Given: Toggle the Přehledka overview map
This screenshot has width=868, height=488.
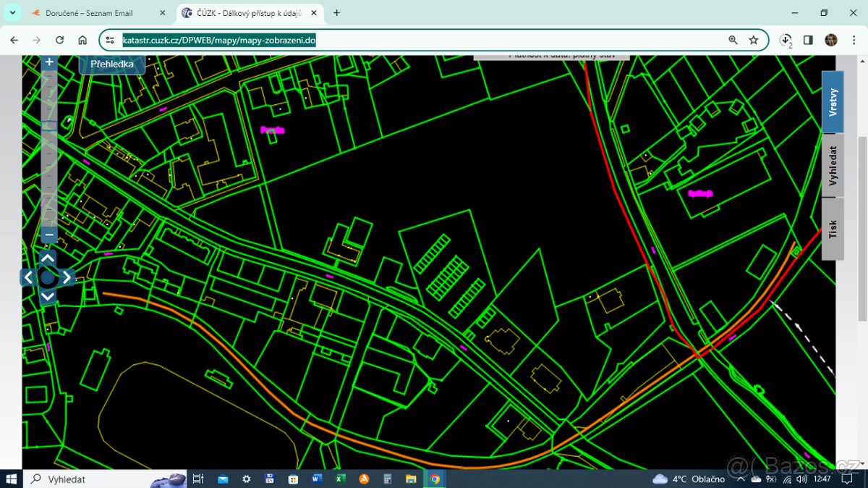Looking at the screenshot, I should tap(111, 64).
